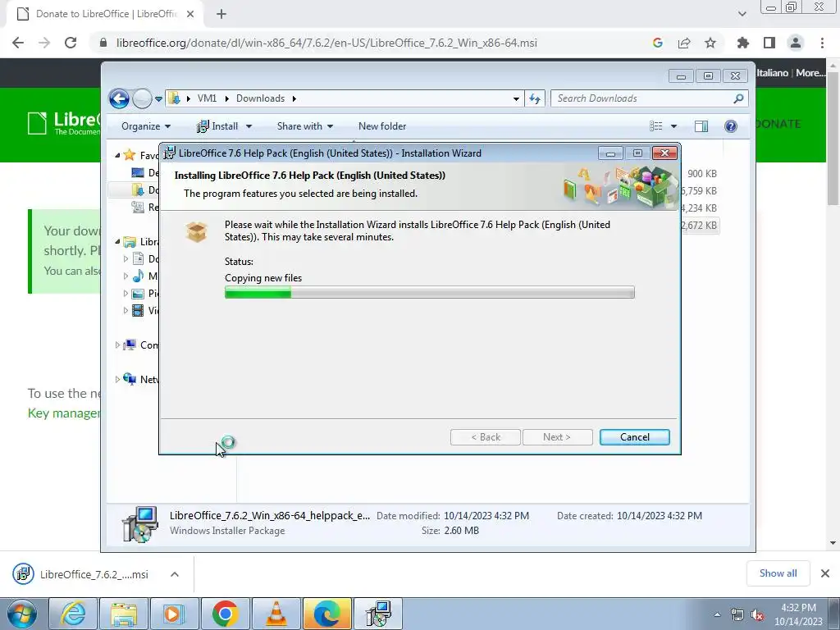Refresh the Downloads folder view

tap(535, 98)
